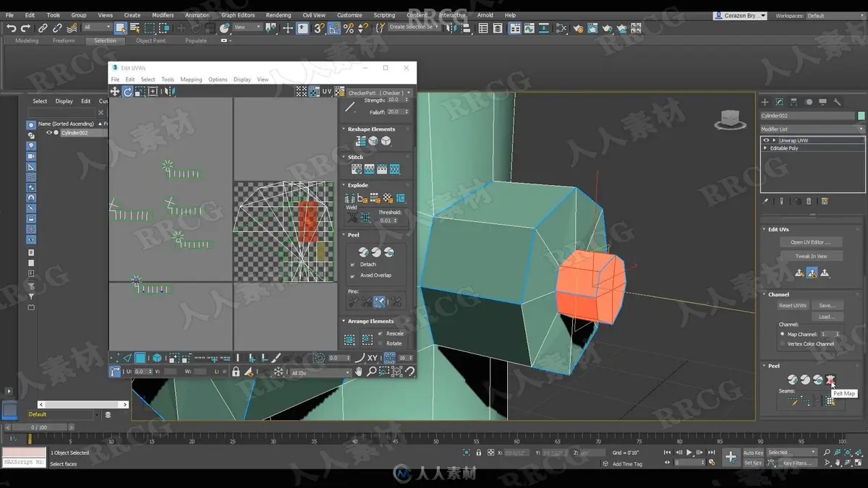
Task: Click the Save button in Channel rollout
Action: [x=827, y=305]
